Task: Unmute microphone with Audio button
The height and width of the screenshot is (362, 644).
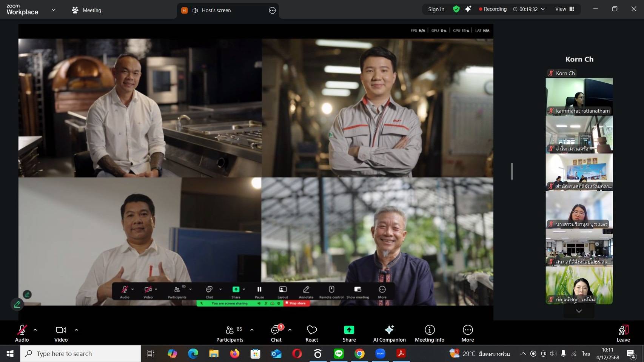Action: [x=22, y=333]
